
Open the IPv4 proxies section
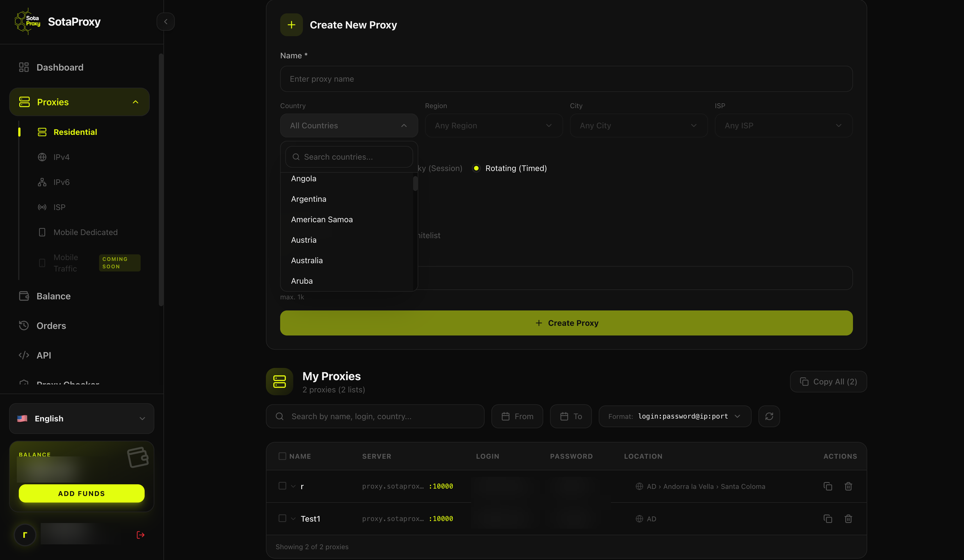tap(61, 157)
